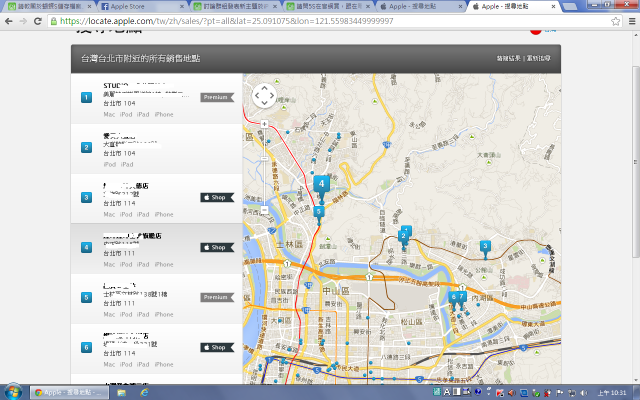This screenshot has width=640, height=400.
Task: Close the Facebook Apple Store tab
Action: tap(182, 7)
